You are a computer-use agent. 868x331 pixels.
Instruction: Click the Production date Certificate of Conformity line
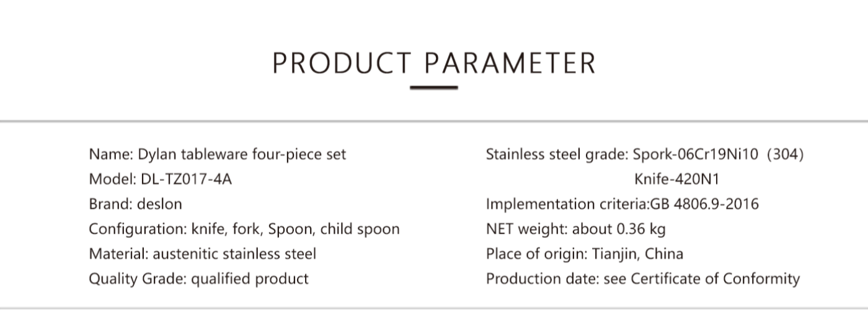643,279
